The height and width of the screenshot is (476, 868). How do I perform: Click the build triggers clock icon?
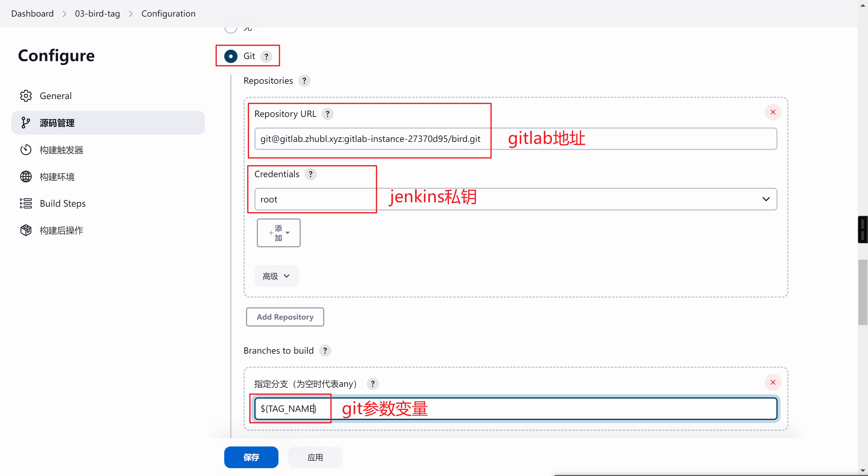point(26,150)
